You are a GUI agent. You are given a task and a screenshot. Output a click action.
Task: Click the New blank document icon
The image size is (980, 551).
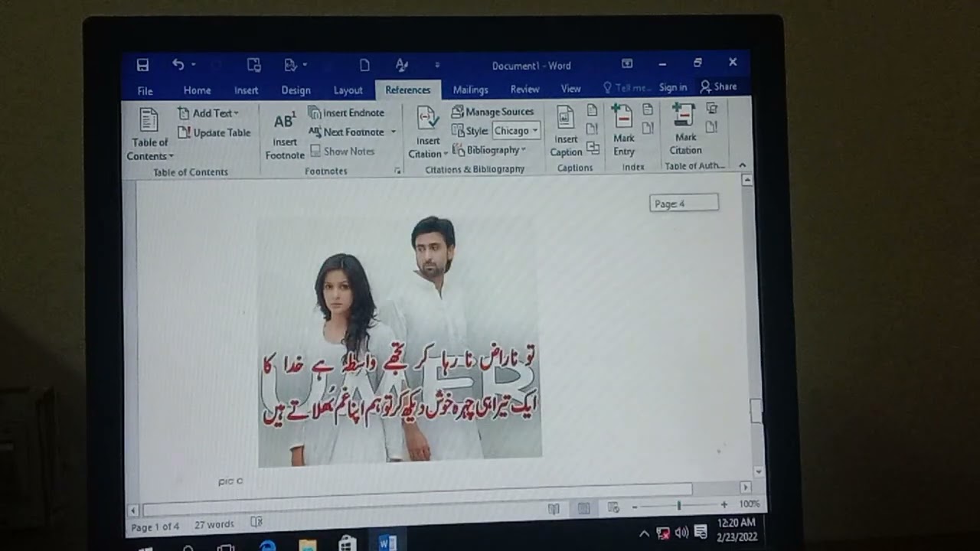click(x=365, y=66)
